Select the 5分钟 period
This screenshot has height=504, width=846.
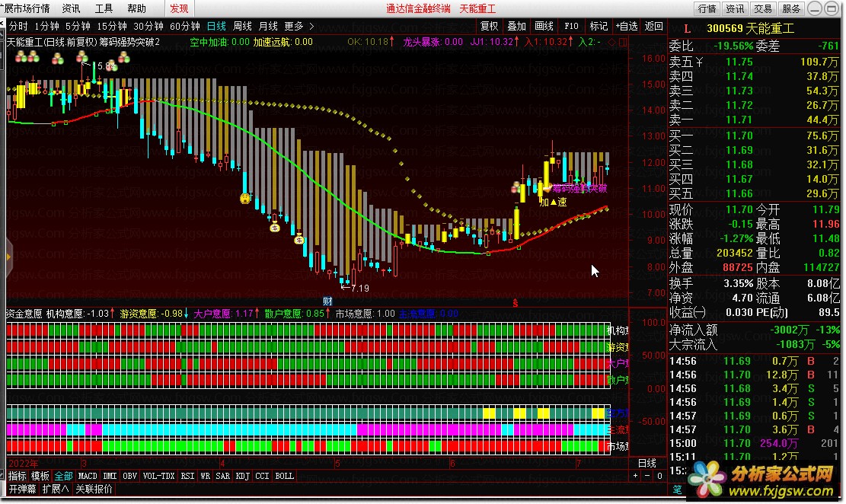pyautogui.click(x=78, y=26)
